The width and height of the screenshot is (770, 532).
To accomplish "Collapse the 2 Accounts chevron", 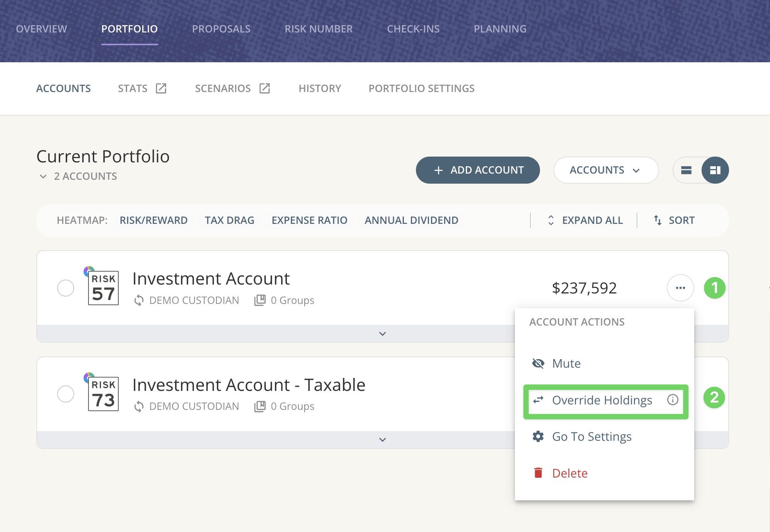I will click(43, 176).
